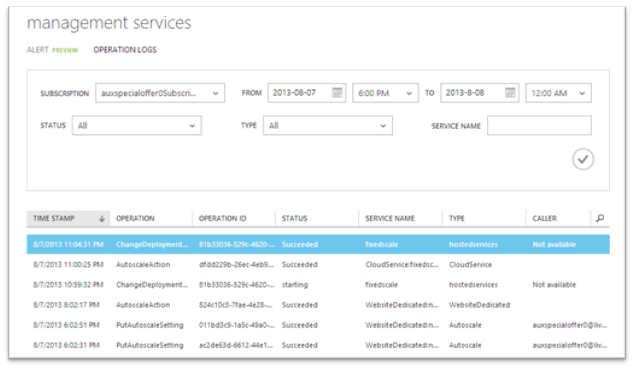
Task: Open the FROM date calendar picker icon
Action: 337,93
